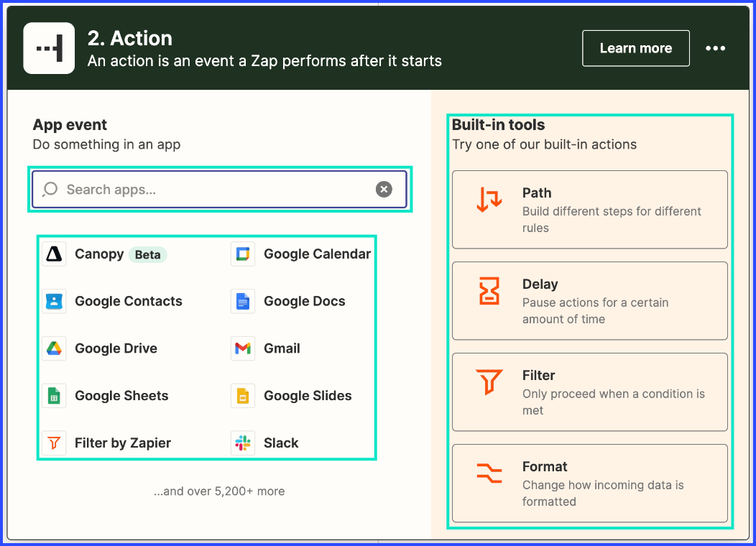Choose the Filter built-in tool card

tap(590, 392)
